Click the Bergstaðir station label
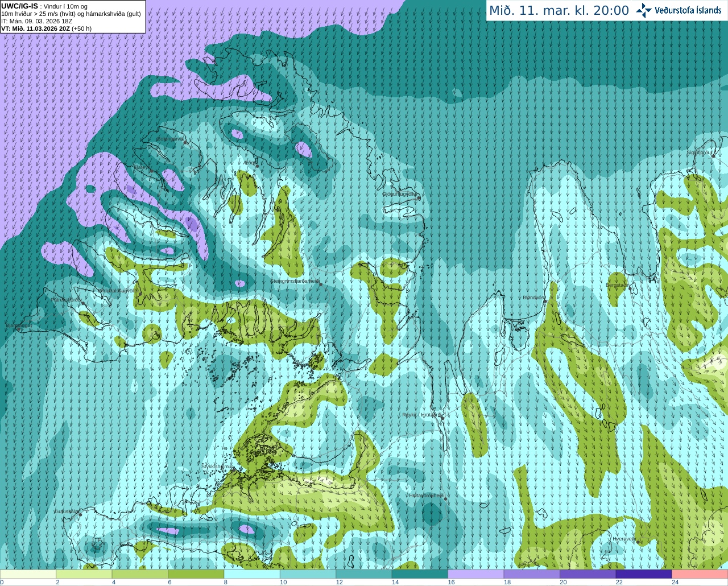Image resolution: width=728 pixels, height=586 pixels. coord(618,285)
